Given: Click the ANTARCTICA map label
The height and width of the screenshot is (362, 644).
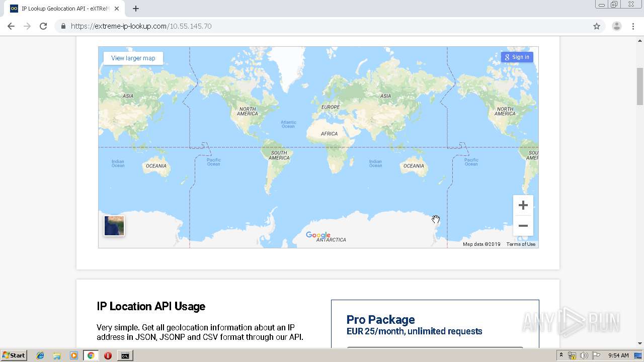Looking at the screenshot, I should point(331,240).
